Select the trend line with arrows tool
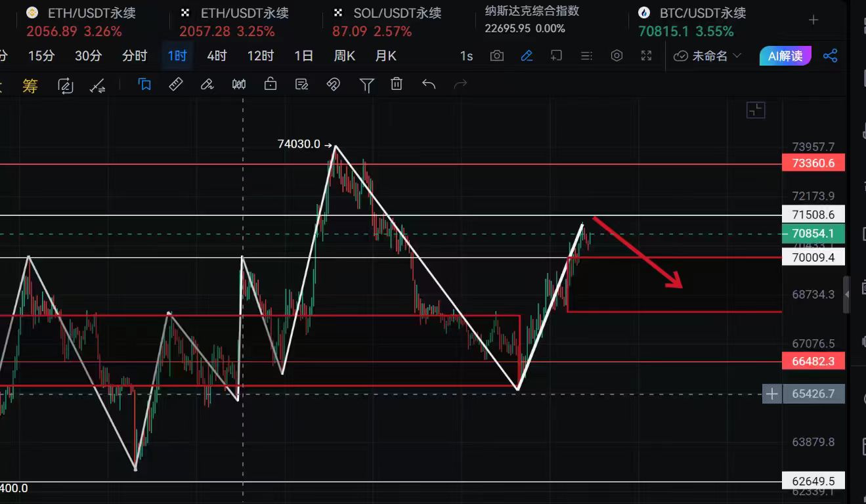 click(x=98, y=85)
